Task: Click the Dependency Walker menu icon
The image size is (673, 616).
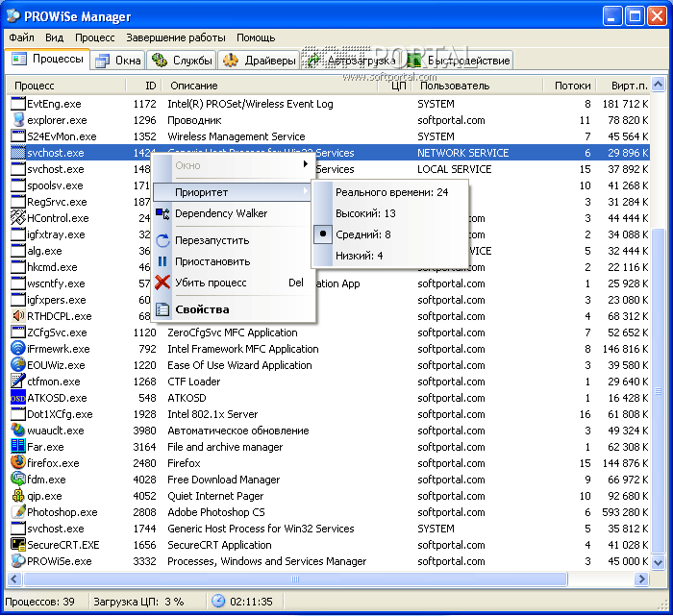Action: coord(162,213)
